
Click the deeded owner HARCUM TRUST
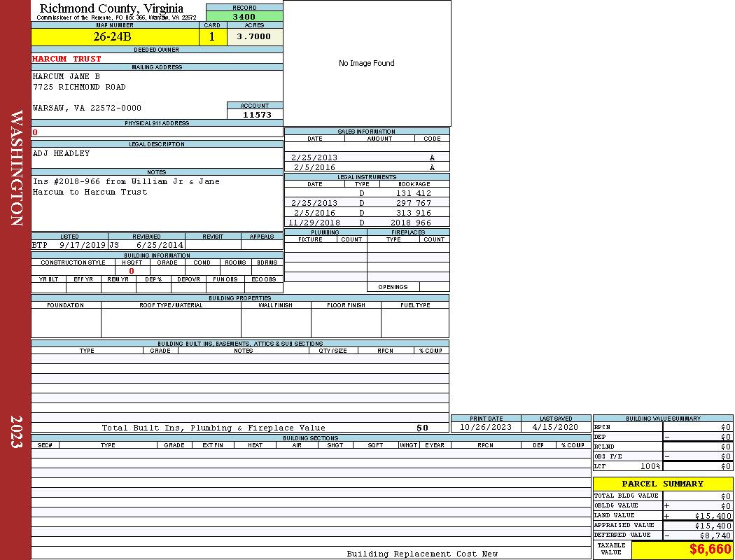pyautogui.click(x=67, y=59)
